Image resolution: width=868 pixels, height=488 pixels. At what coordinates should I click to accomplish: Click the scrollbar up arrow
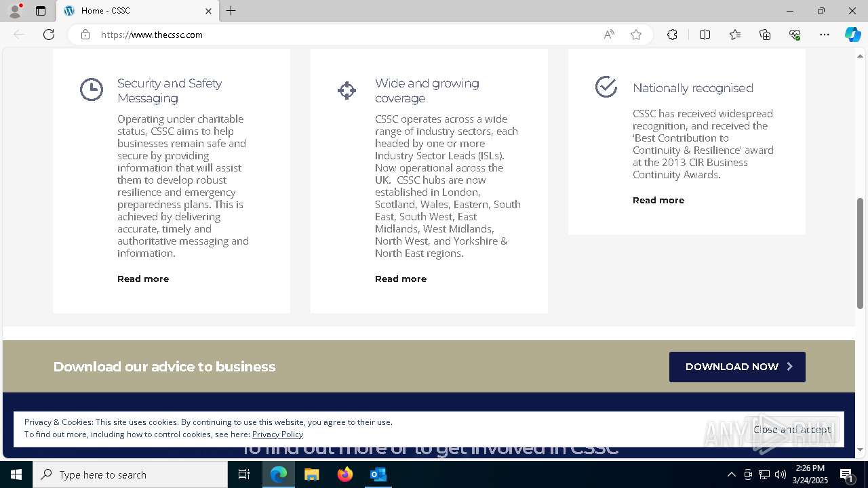pos(861,55)
